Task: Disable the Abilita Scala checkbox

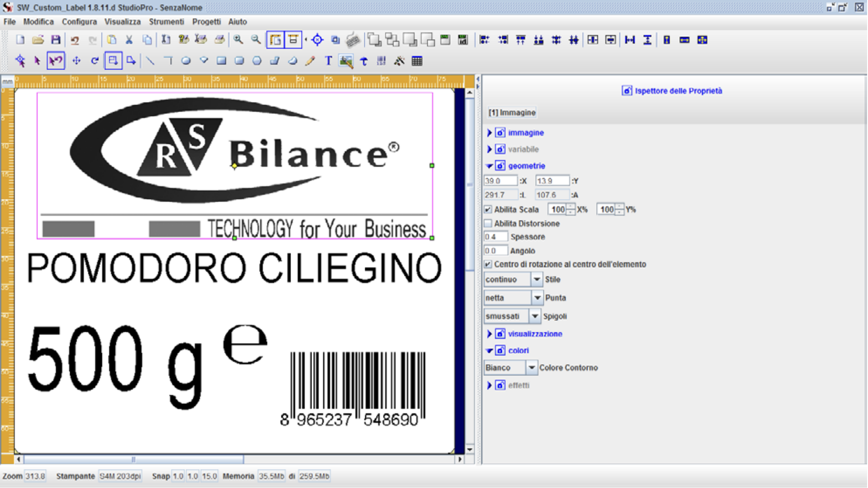Action: (x=488, y=209)
